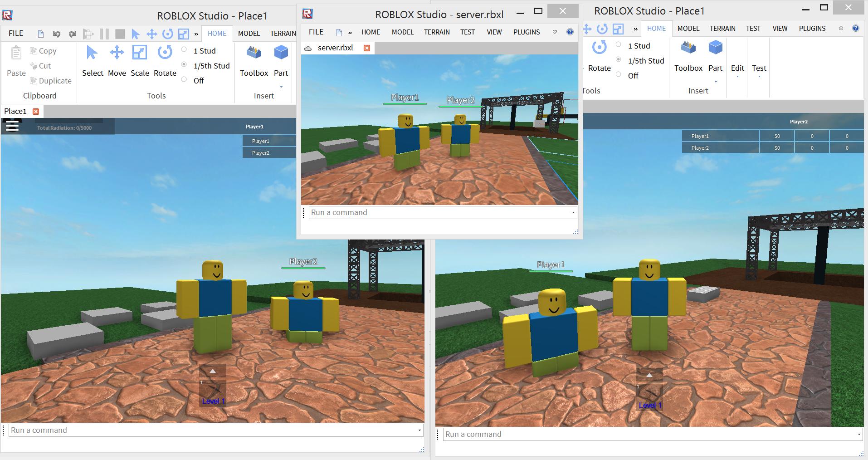The height and width of the screenshot is (460, 868).
Task: Select the Off snapping radio in the right Place1 window
Action: pos(619,74)
